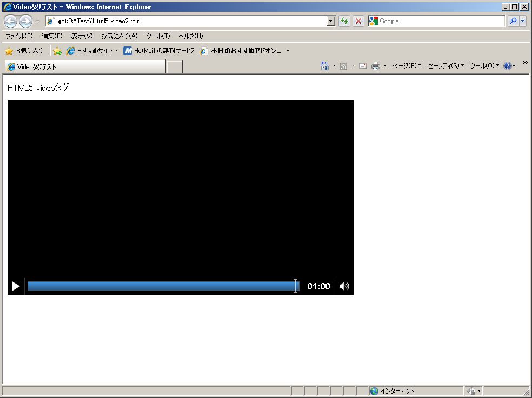Open the Help question mark icon

(507, 66)
